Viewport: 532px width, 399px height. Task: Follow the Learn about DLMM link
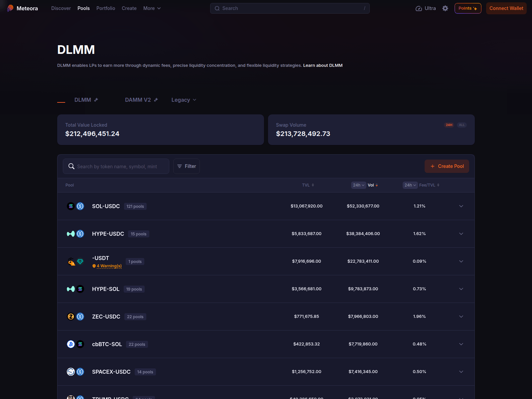click(323, 66)
